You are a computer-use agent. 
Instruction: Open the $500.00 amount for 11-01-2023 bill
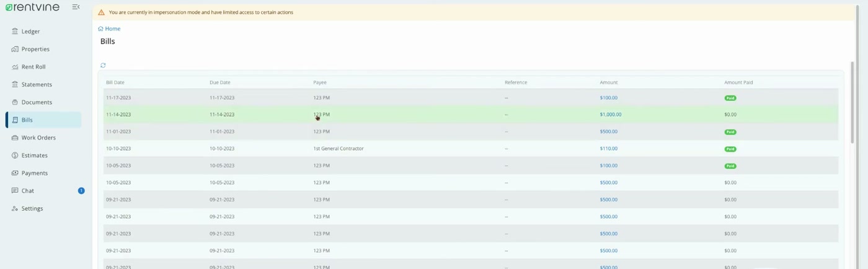(x=608, y=131)
